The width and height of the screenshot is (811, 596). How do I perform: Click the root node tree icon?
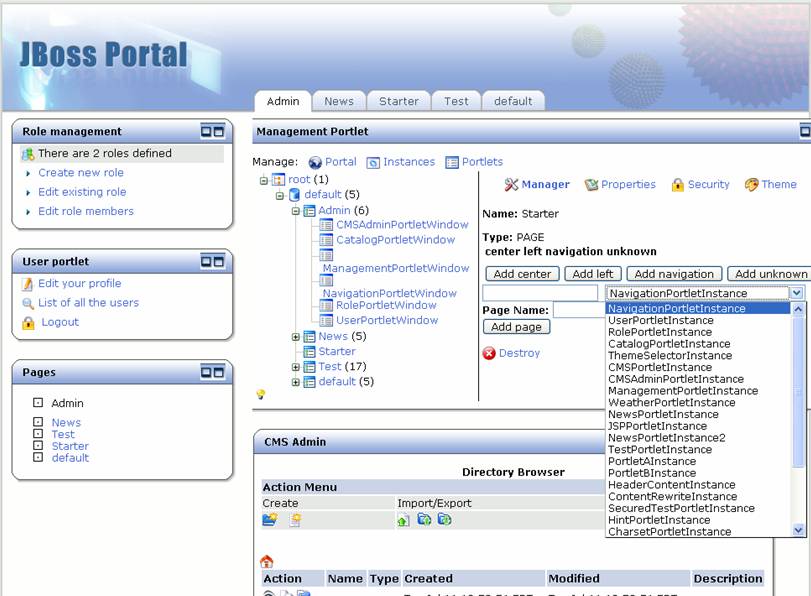point(278,180)
